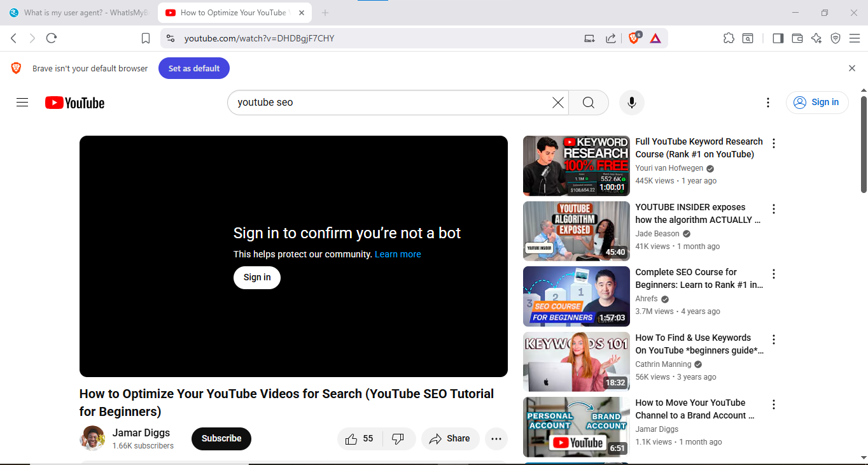Toggle the Brave sidebar panel icon
868x465 pixels.
(778, 38)
